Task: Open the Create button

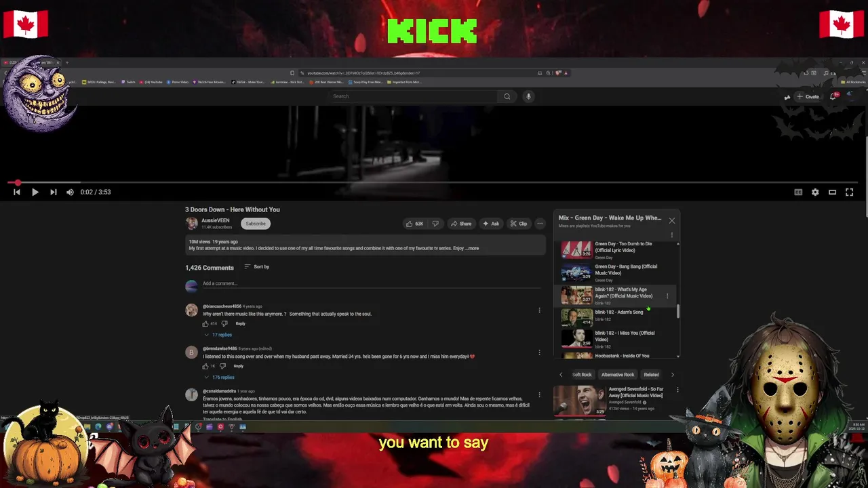Action: 808,97
